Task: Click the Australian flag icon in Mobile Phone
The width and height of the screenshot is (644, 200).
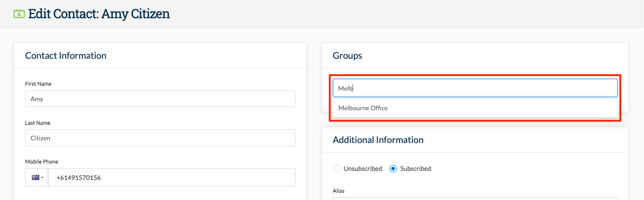Action: [x=36, y=178]
